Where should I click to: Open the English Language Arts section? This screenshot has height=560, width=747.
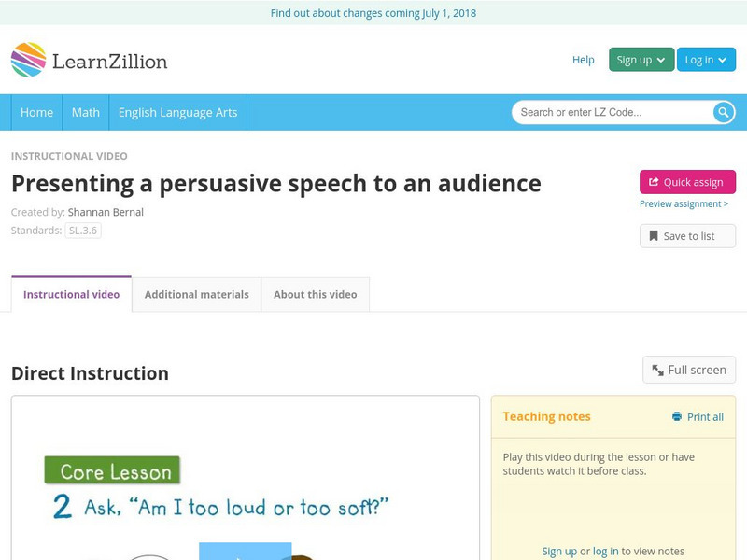(x=180, y=112)
